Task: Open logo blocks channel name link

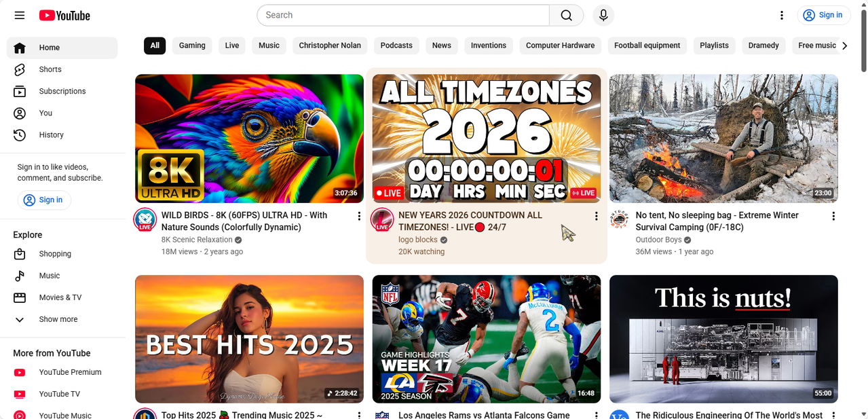Action: pyautogui.click(x=418, y=240)
